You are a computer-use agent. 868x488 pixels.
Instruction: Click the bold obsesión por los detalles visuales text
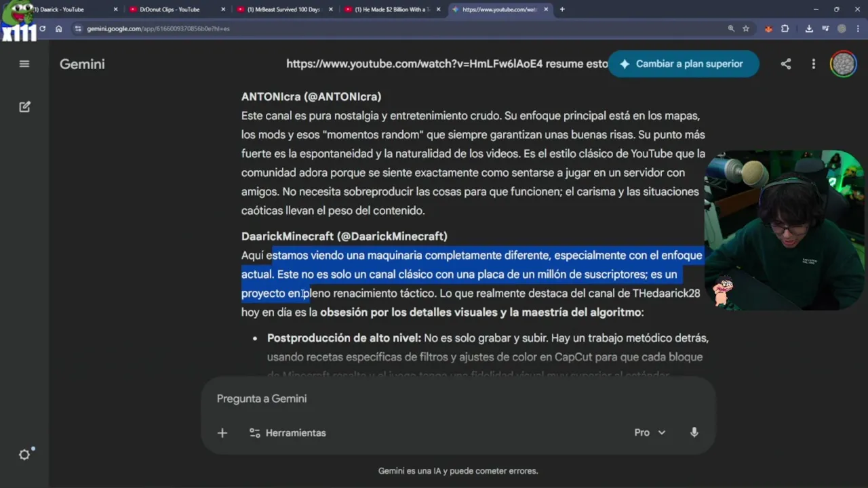480,312
